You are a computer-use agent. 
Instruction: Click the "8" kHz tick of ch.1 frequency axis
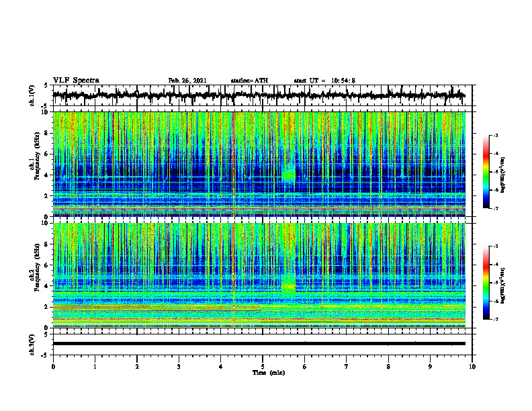[x=47, y=133]
